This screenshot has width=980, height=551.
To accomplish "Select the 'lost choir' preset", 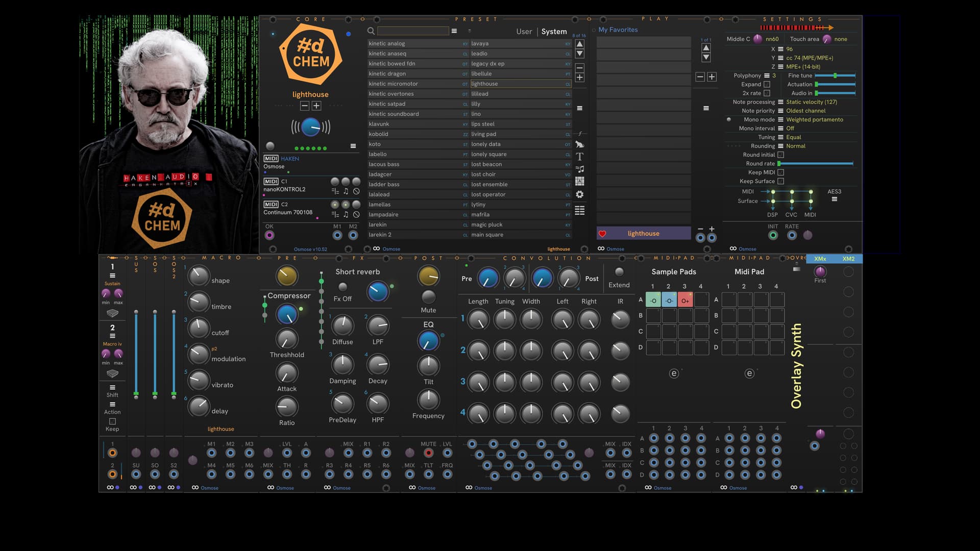I will pyautogui.click(x=483, y=174).
